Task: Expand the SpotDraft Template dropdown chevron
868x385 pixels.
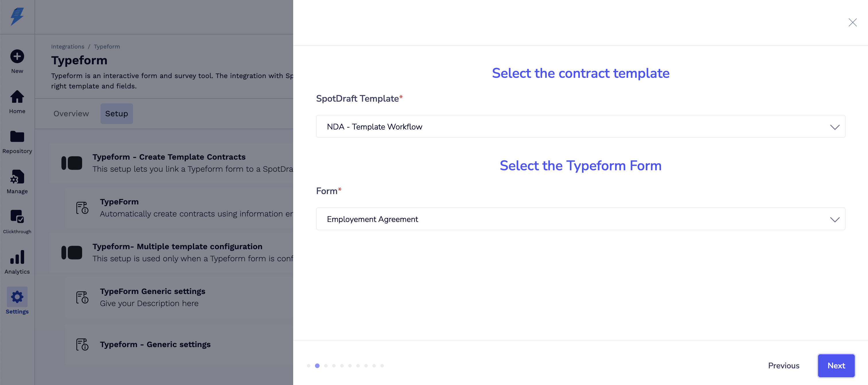Action: [x=835, y=127]
